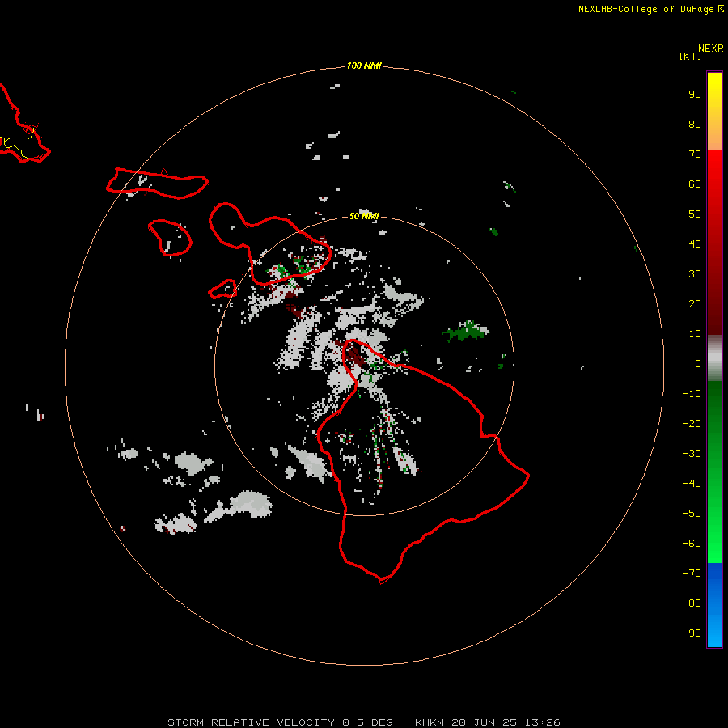Click the -70 value on the velocity scale
The height and width of the screenshot is (728, 728).
[x=692, y=574]
